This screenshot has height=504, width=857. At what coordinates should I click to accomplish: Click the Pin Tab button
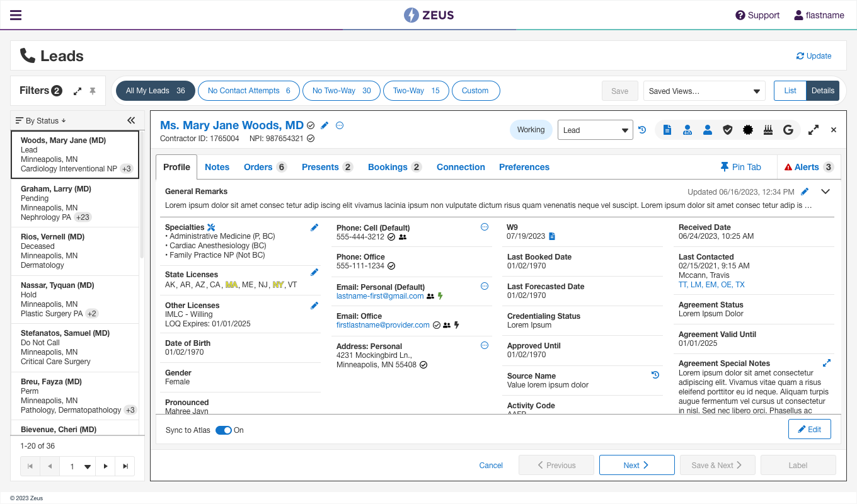741,167
